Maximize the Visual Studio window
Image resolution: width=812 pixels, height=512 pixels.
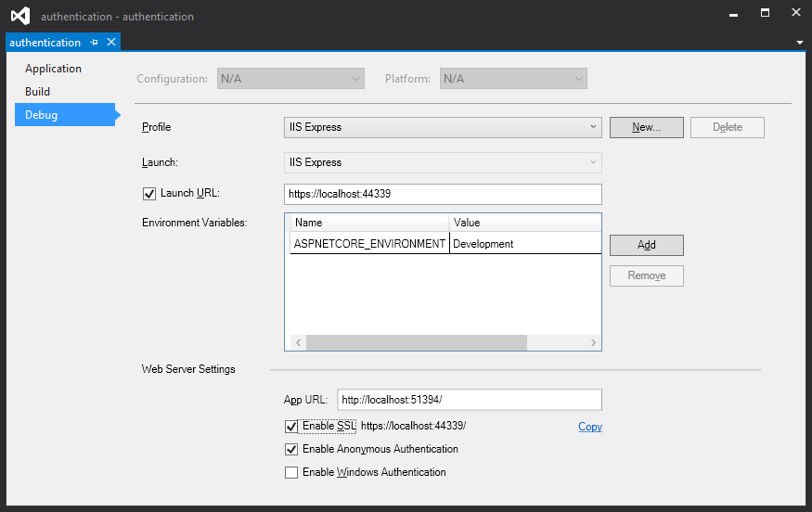(766, 13)
